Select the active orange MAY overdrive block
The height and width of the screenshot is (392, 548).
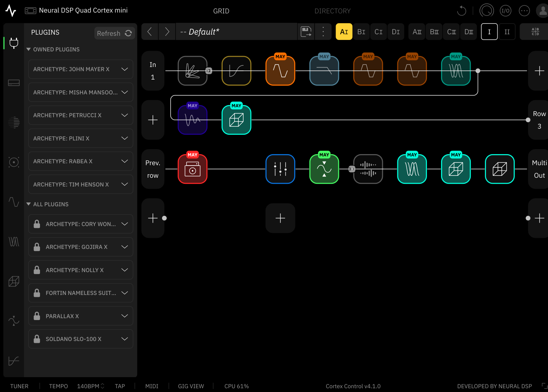pos(280,71)
